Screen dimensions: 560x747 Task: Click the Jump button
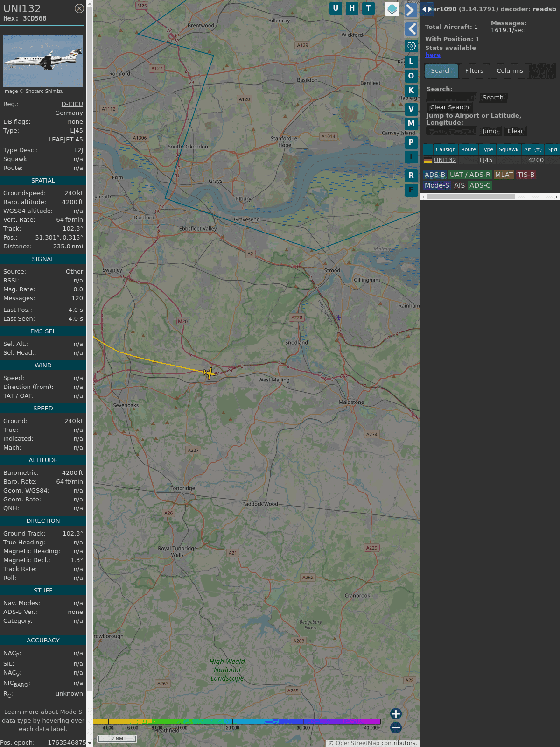[x=490, y=131]
